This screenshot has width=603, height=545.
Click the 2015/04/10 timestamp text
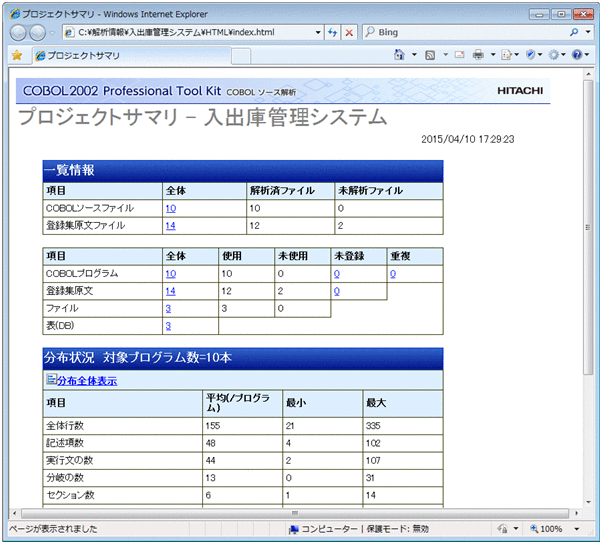tap(467, 139)
